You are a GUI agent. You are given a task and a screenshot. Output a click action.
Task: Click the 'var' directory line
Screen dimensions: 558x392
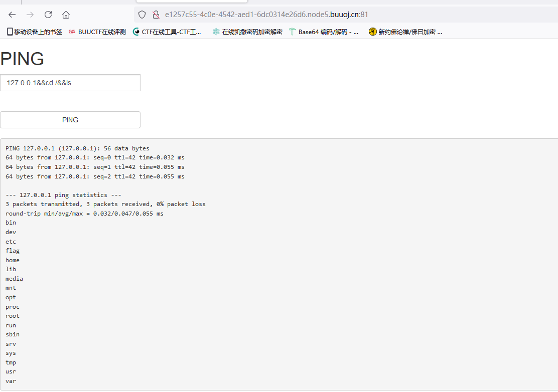(11, 381)
